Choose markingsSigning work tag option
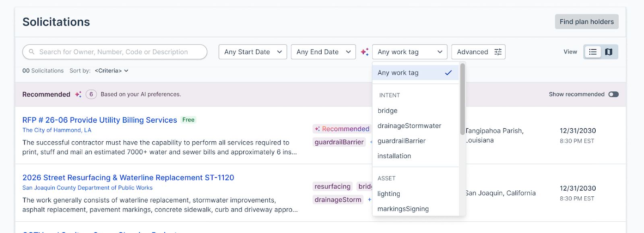Screen dimensions: 644x233 (415, 209)
